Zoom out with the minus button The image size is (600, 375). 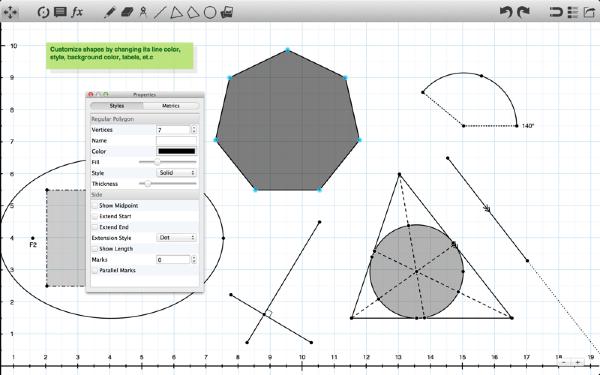click(564, 362)
